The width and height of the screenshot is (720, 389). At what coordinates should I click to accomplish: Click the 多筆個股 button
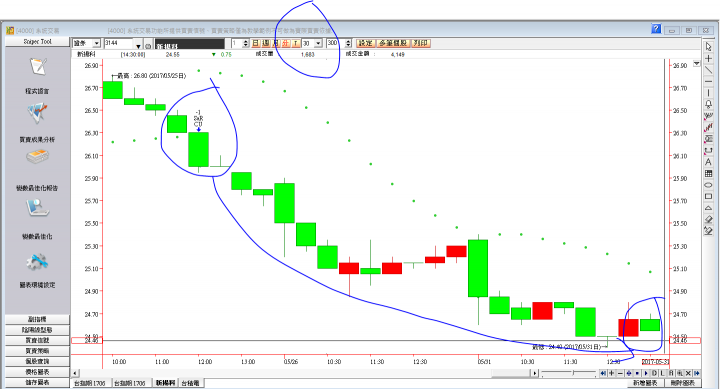393,43
